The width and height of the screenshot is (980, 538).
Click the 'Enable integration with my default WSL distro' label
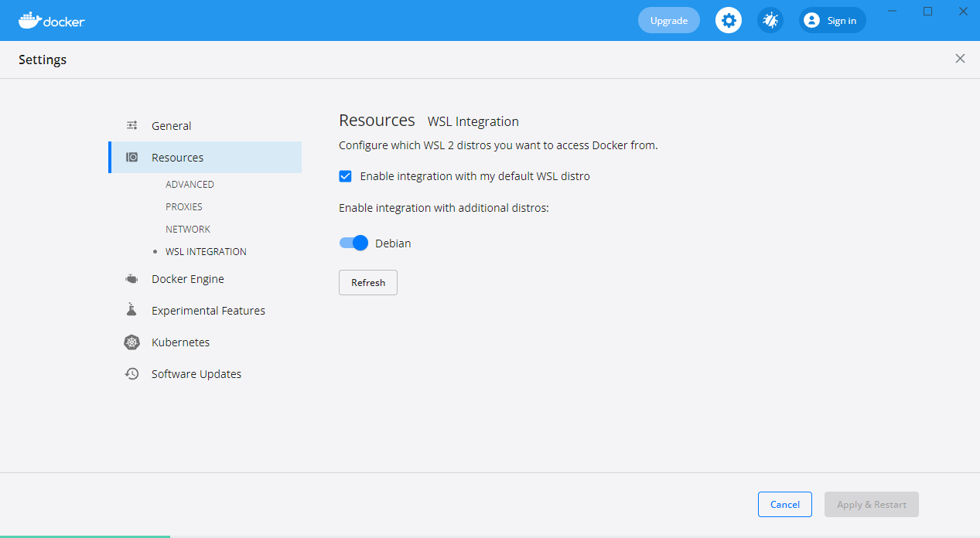(475, 176)
